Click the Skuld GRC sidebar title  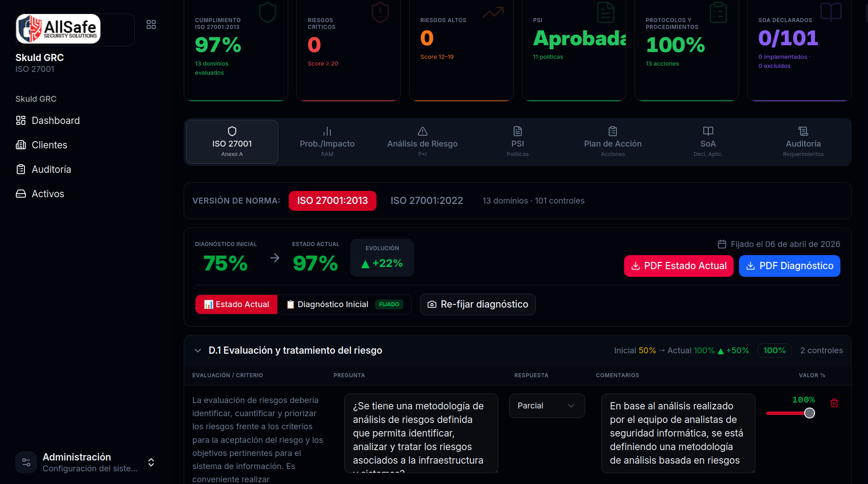point(39,57)
